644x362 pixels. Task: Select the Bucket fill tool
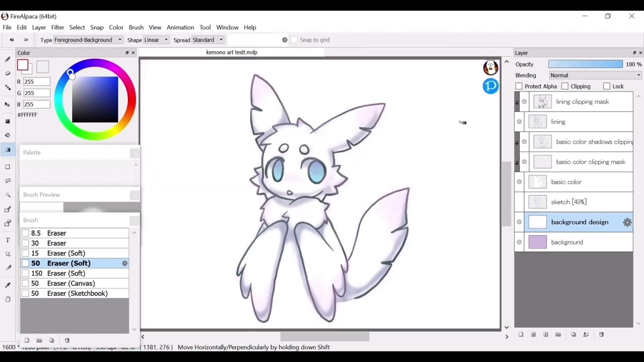point(8,135)
